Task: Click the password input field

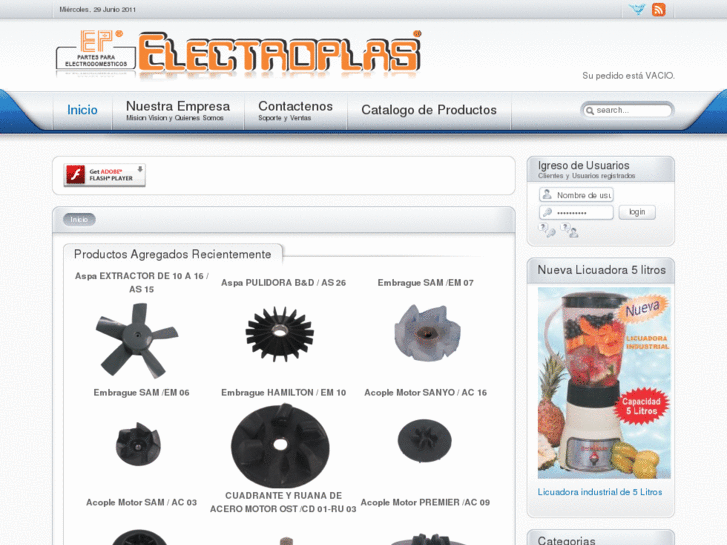Action: [576, 212]
